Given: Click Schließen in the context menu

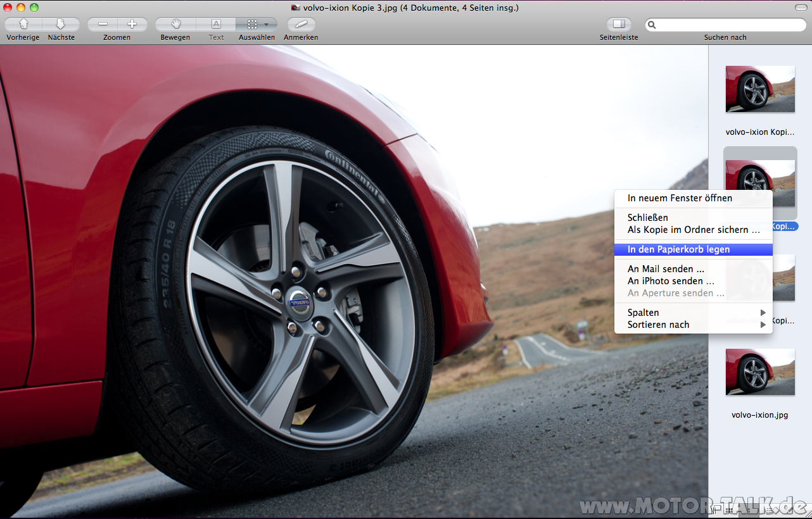Looking at the screenshot, I should 647,218.
